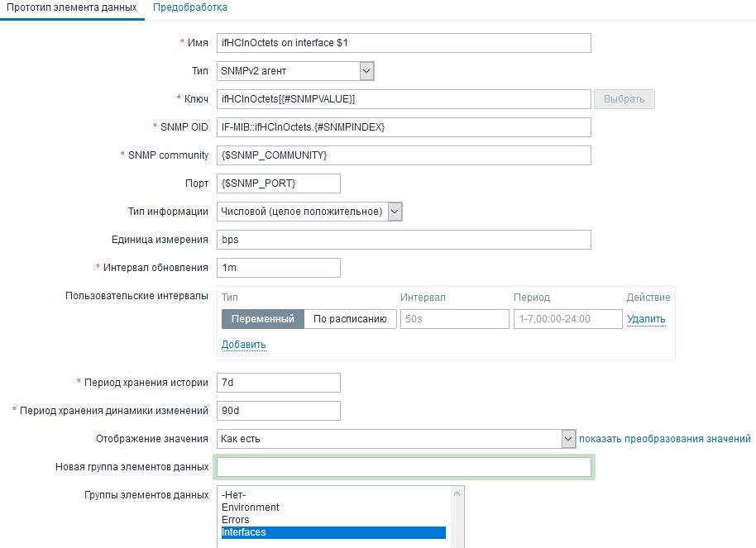Viewport: 756px width, 548px height.
Task: Click the Выбрать button
Action: (624, 99)
